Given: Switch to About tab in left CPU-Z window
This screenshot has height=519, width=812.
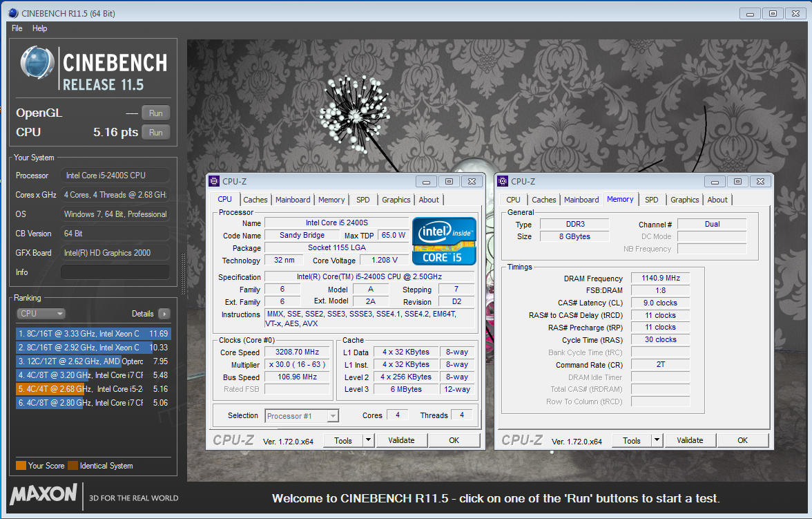Looking at the screenshot, I should point(429,200).
